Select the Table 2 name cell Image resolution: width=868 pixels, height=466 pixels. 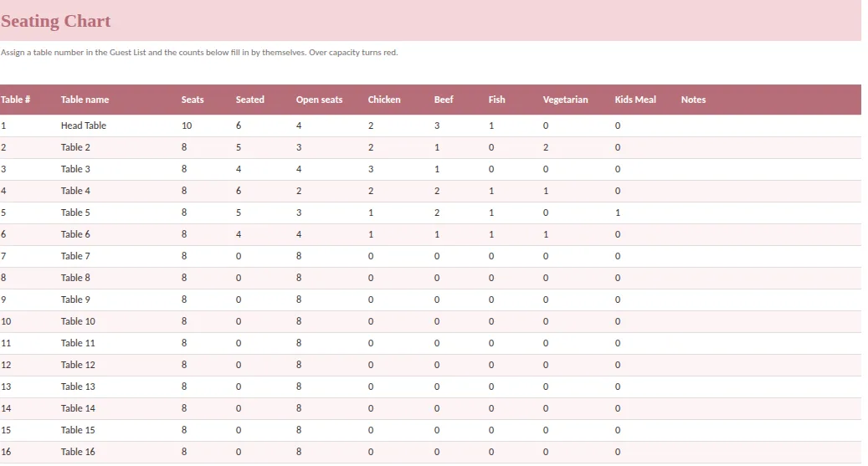pos(75,147)
